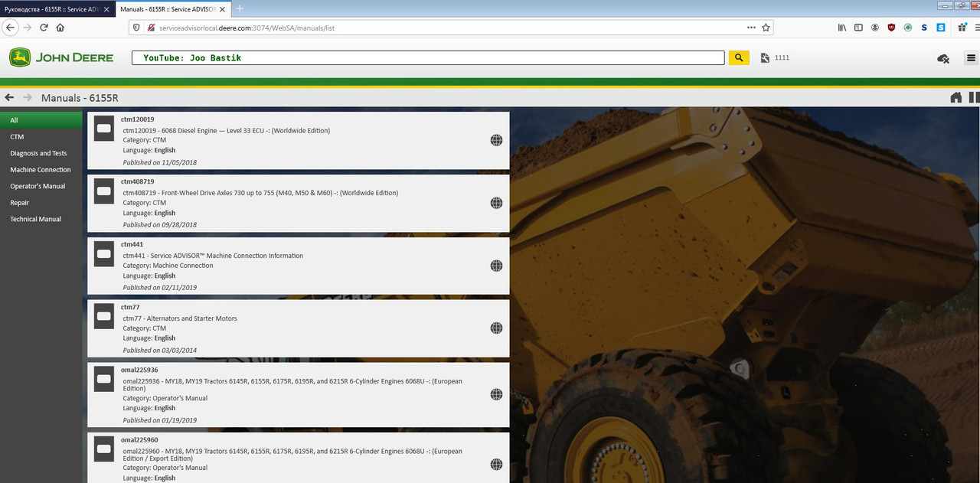Click the book icon of omal225960
Screen dimensions: 980x483
[x=104, y=449]
